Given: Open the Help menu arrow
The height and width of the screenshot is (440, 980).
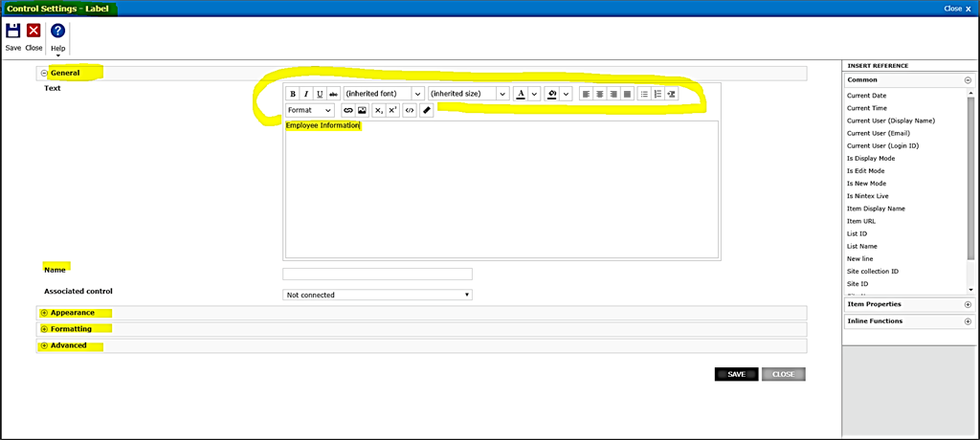Looking at the screenshot, I should point(57,55).
